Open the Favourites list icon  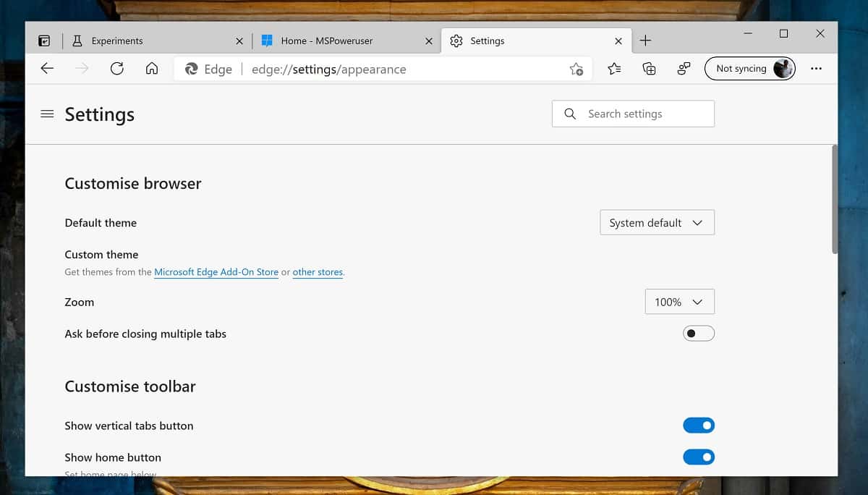[x=614, y=69]
